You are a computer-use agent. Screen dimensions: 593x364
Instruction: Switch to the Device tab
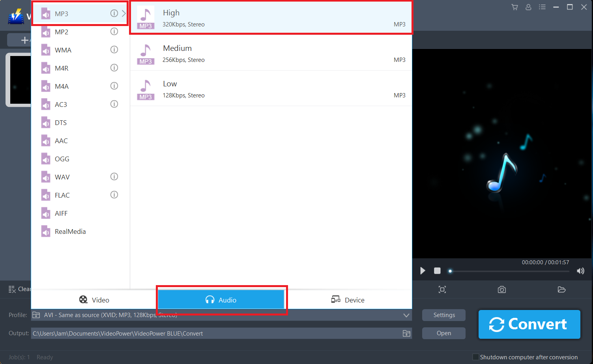pos(348,300)
